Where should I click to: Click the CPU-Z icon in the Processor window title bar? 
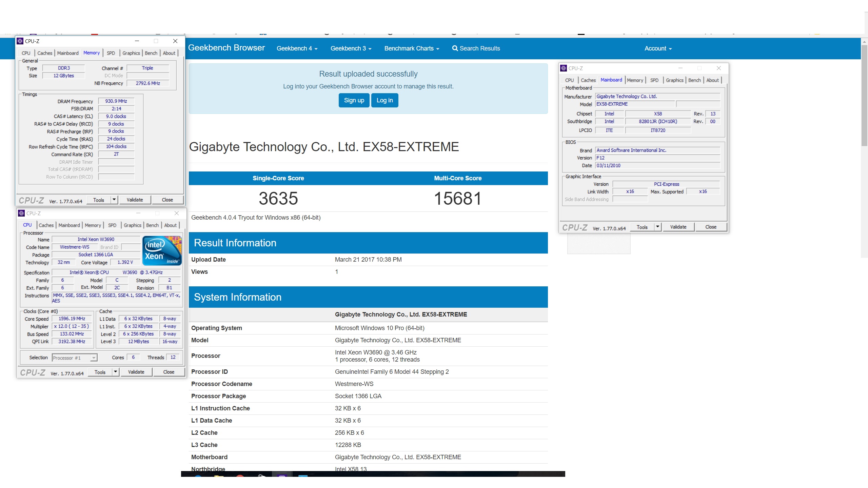[21, 213]
